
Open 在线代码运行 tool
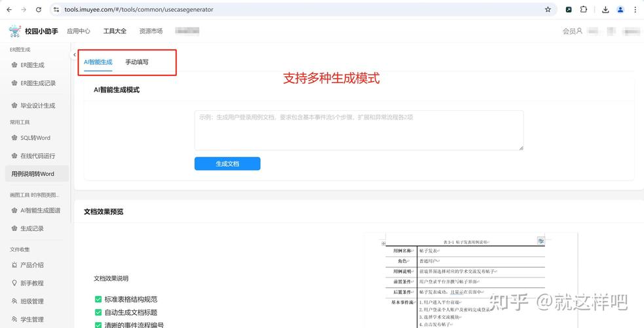pos(37,155)
